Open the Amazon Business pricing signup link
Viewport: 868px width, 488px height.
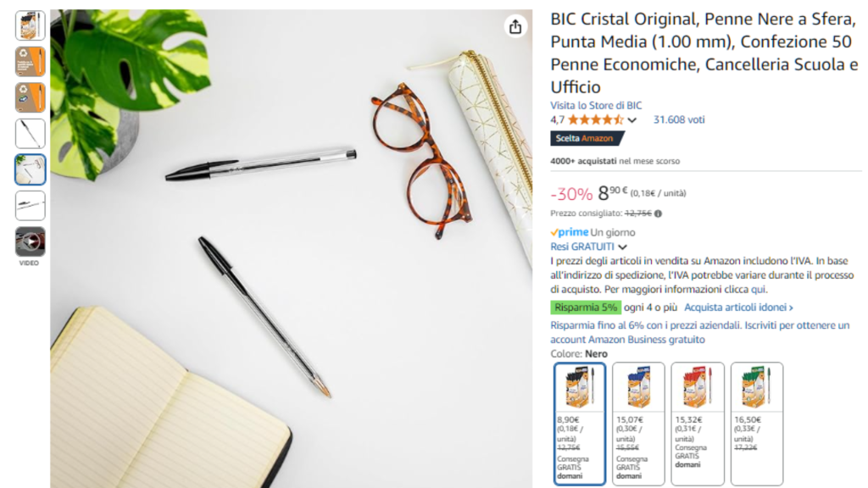(699, 332)
